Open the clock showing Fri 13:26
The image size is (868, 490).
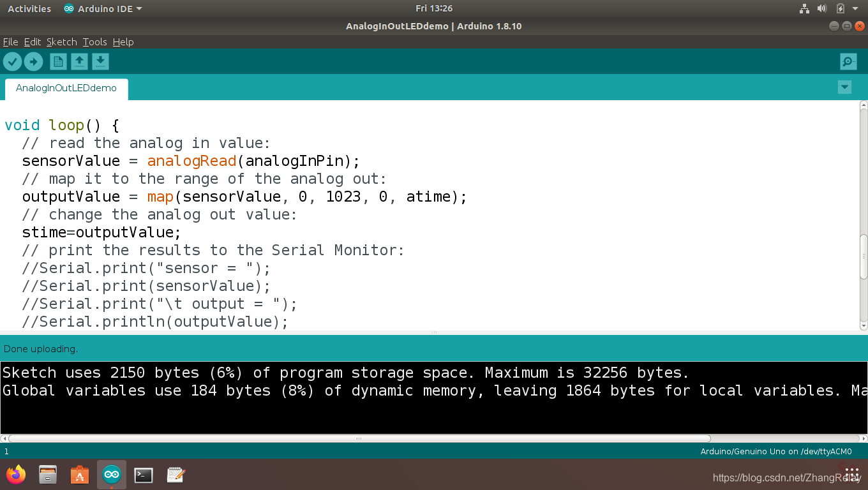pos(434,8)
